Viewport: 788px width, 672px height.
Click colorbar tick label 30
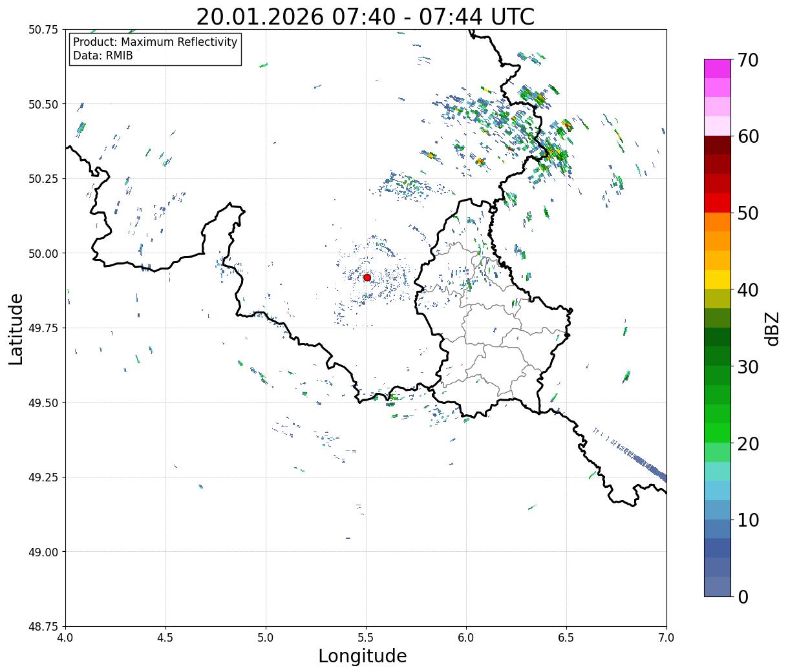pos(748,367)
